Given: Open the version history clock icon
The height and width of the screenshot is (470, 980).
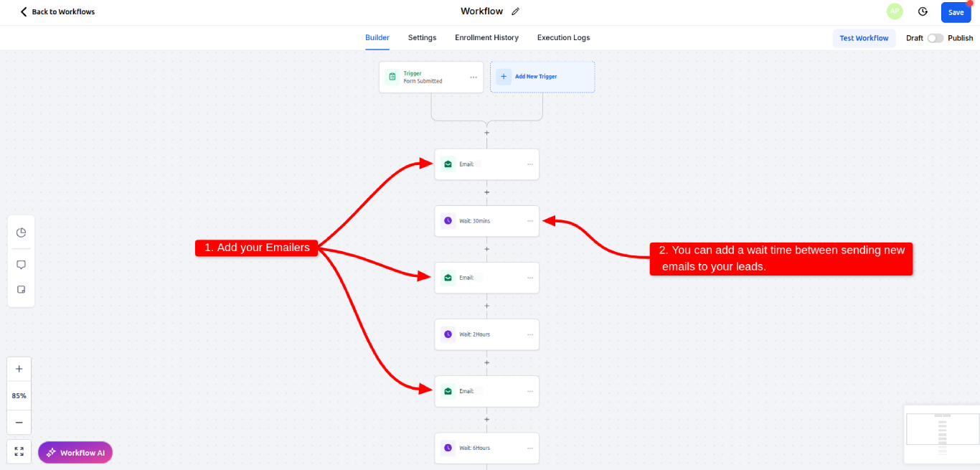Looking at the screenshot, I should coord(923,11).
